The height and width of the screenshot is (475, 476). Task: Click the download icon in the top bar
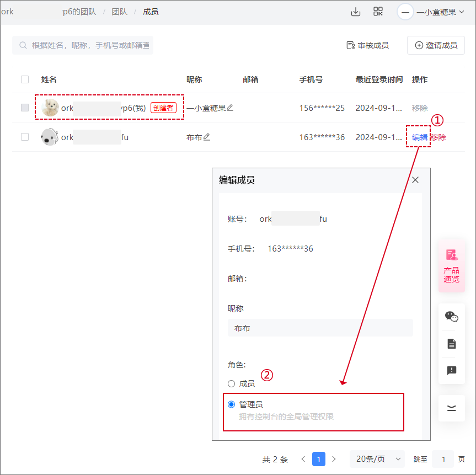[356, 11]
